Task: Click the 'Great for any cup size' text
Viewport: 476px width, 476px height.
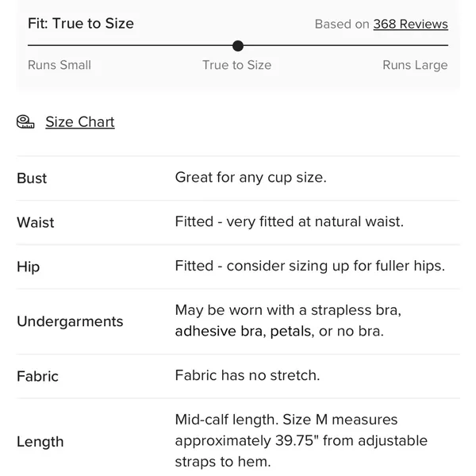Action: tap(251, 177)
